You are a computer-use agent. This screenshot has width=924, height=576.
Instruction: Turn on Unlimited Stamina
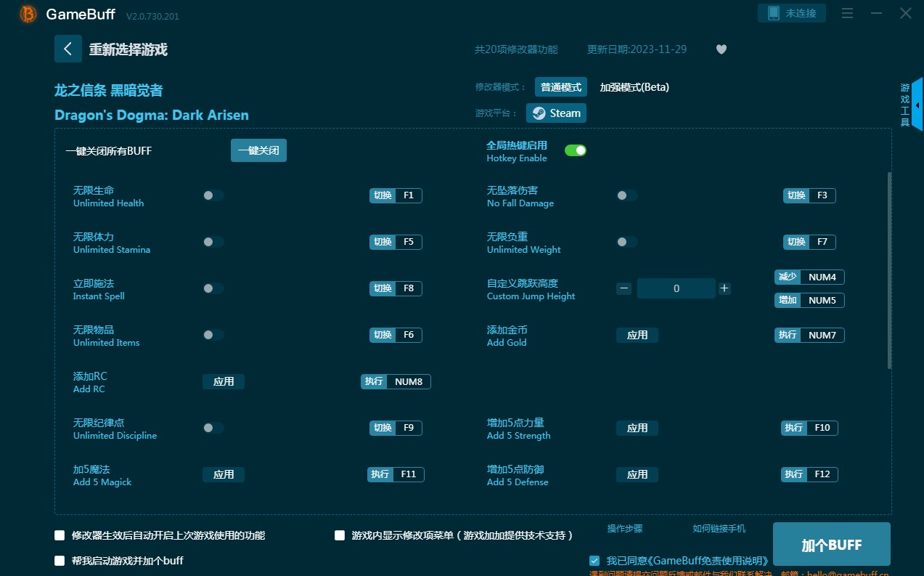click(213, 242)
